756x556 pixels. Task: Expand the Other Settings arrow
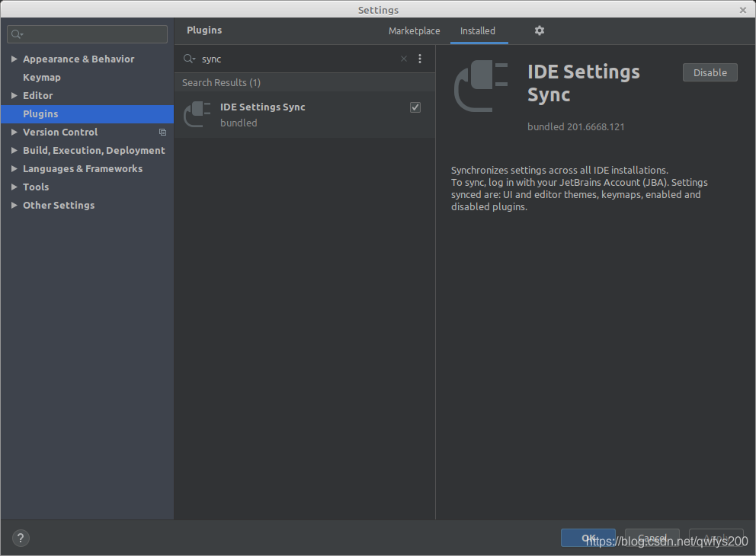(14, 205)
